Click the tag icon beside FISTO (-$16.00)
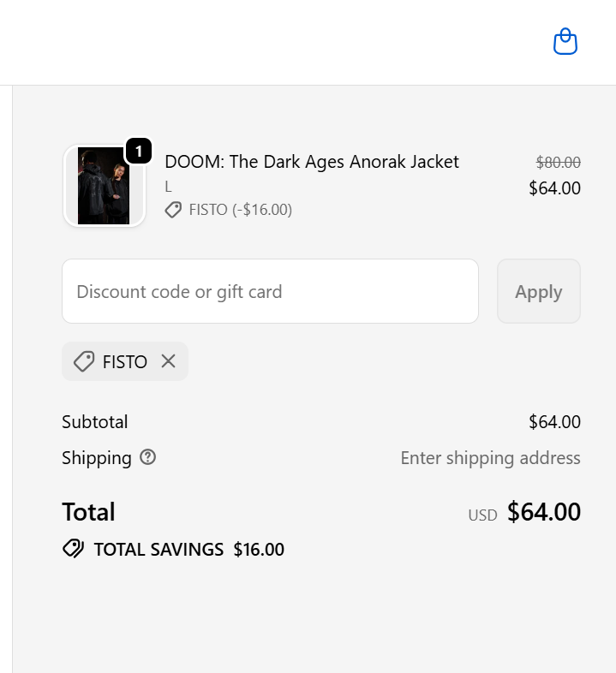Screen dimensions: 616x673 (173, 210)
